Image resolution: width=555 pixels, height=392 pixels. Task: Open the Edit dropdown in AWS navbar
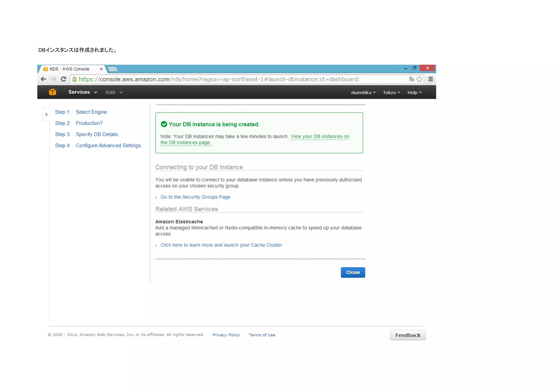point(114,92)
